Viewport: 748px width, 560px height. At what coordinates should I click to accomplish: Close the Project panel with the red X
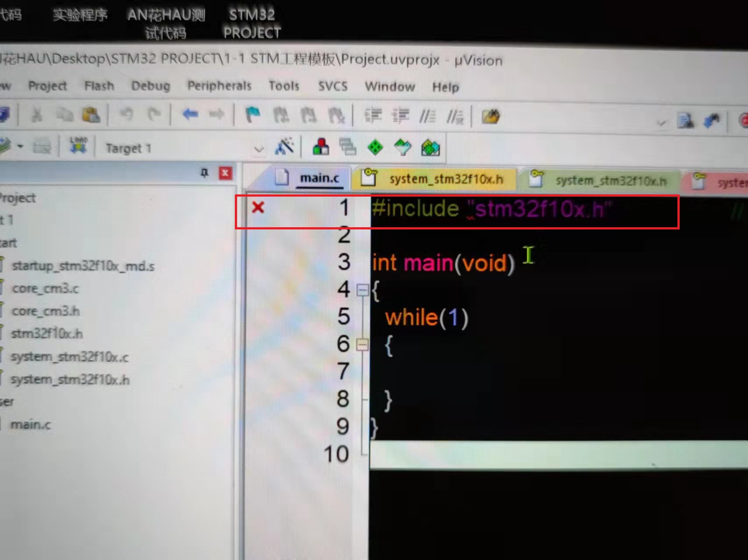(225, 173)
